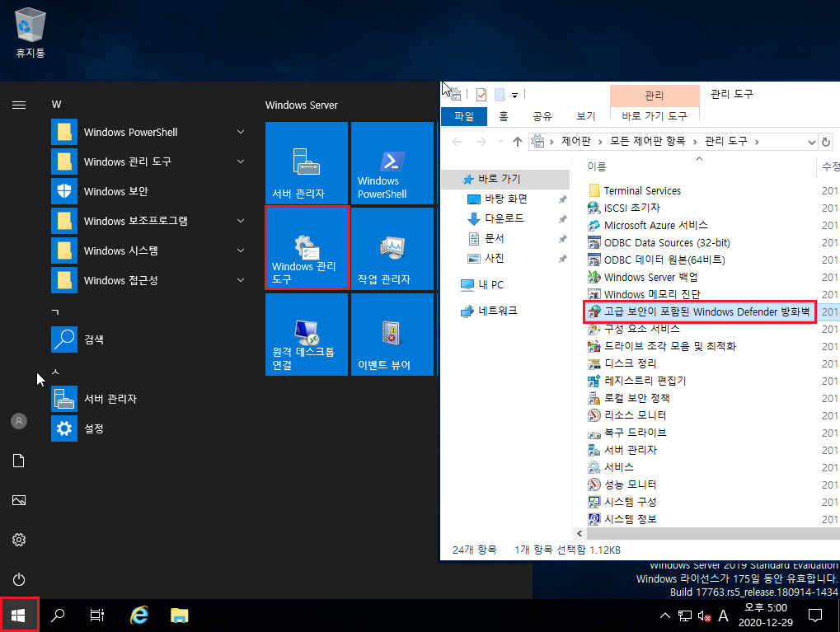Screen dimensions: 840x632
Task: Switch to the 공유 ribbon tab
Action: (x=542, y=116)
